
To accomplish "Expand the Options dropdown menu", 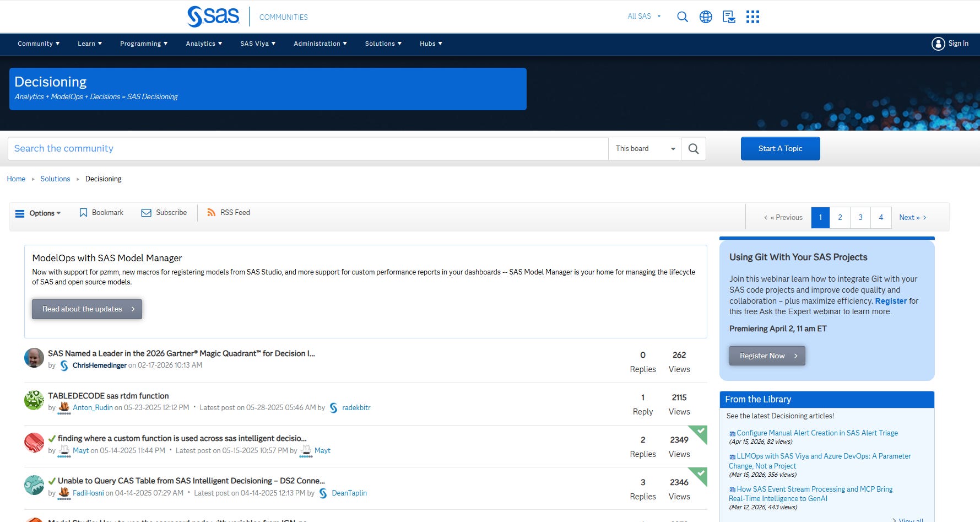I will [x=45, y=213].
